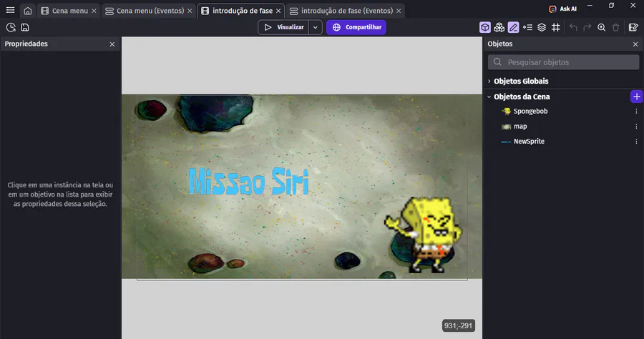Viewport: 644px width, 339px height.
Task: Focus the Pesquisar objetos search field
Action: (564, 62)
